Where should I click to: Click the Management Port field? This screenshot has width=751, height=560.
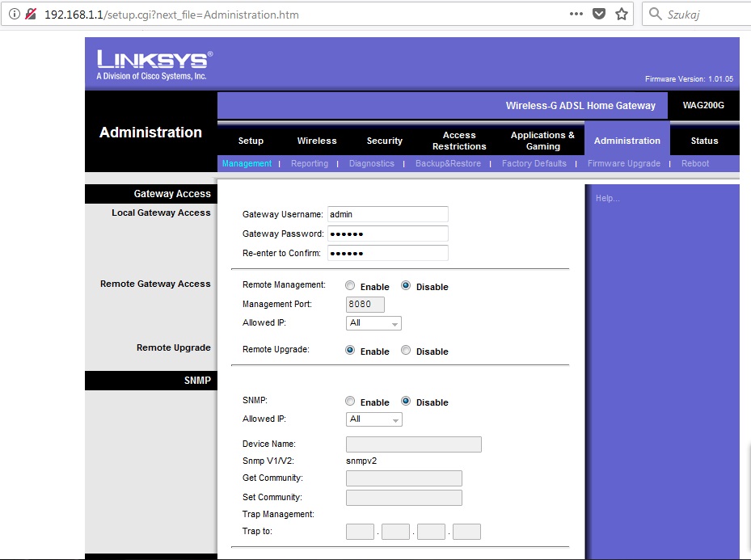click(x=365, y=305)
